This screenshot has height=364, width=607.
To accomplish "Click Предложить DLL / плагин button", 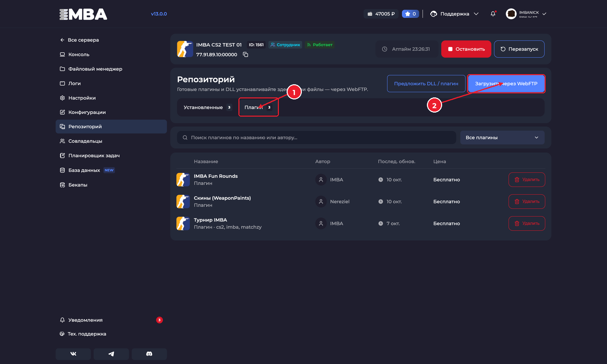I will (426, 84).
